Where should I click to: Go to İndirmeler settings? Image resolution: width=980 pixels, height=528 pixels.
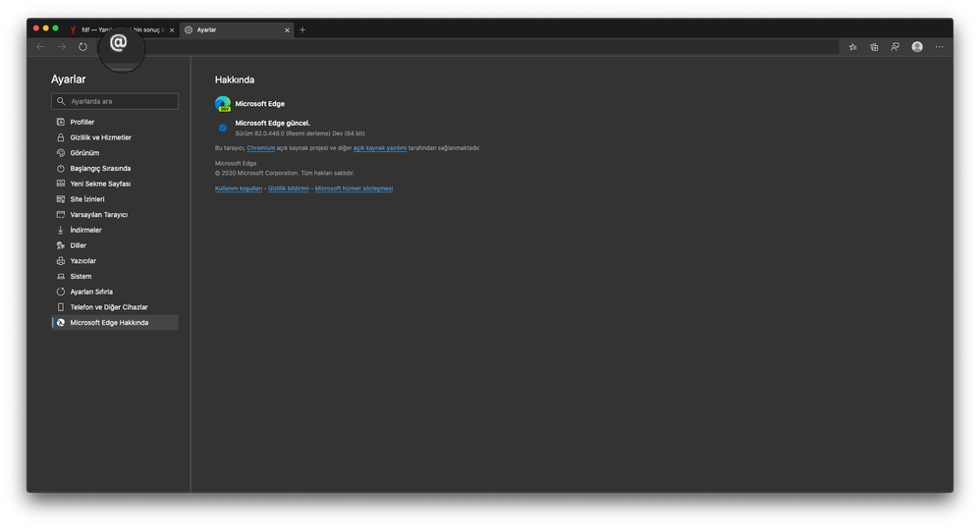pyautogui.click(x=115, y=230)
